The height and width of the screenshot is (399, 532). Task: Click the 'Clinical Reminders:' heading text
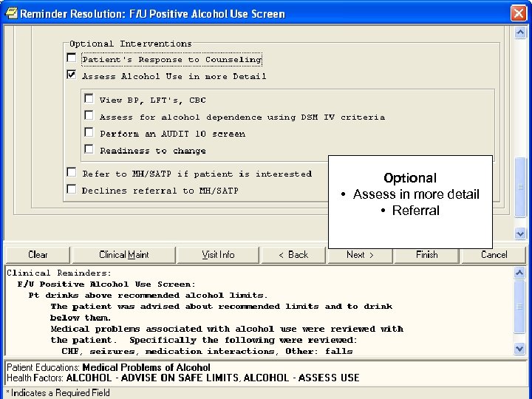[x=59, y=273]
